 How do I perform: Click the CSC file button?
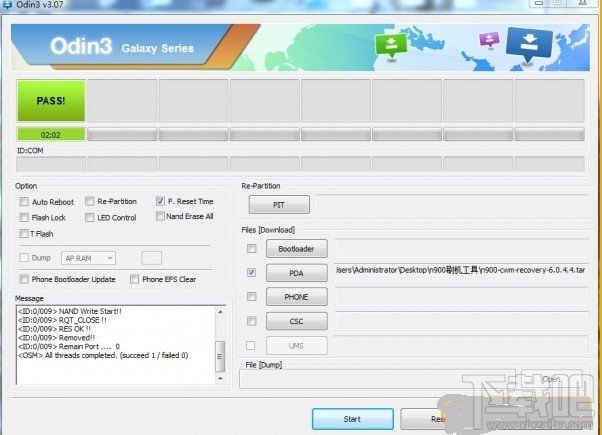point(296,321)
